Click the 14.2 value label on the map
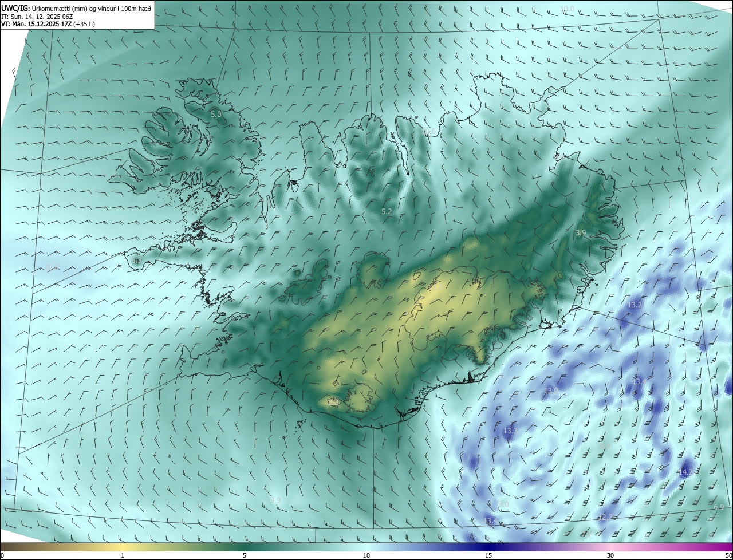 pos(685,472)
